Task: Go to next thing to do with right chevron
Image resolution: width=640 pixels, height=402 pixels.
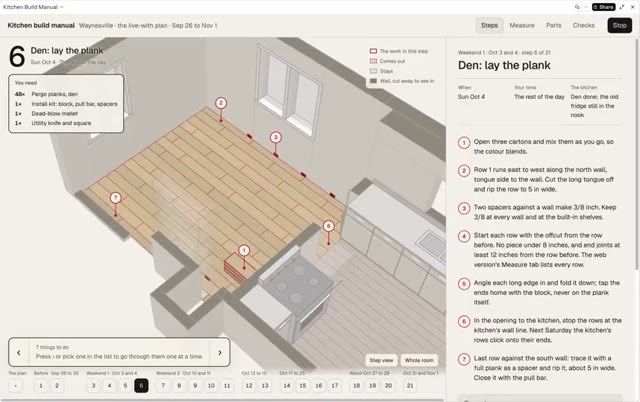Action: point(220,352)
